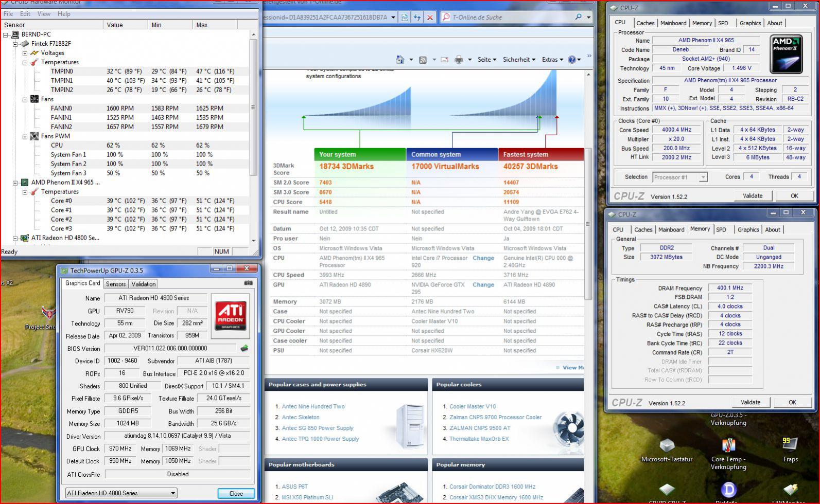Click the AMD Phenom II logo in CPU-Z
This screenshot has height=504, width=820.
(786, 54)
